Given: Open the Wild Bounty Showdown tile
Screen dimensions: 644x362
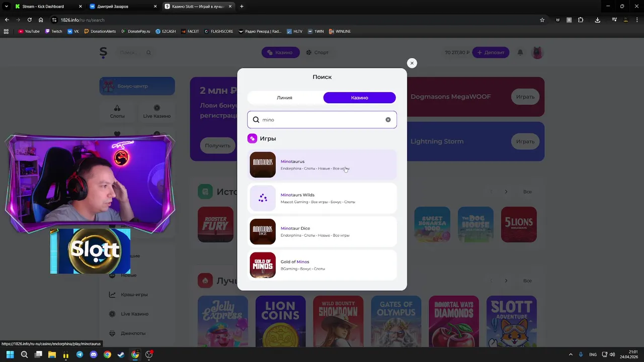Looking at the screenshot, I should pos(338,321).
